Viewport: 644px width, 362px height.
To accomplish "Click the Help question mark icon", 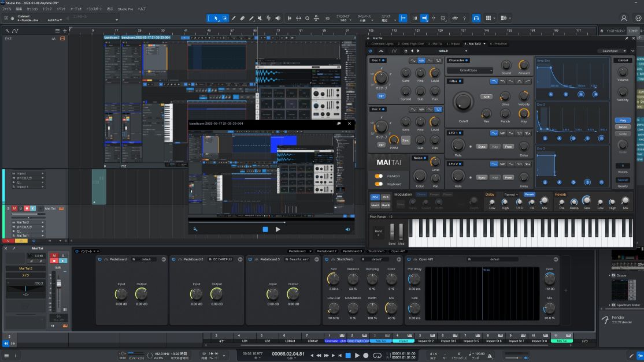I will tap(464, 18).
